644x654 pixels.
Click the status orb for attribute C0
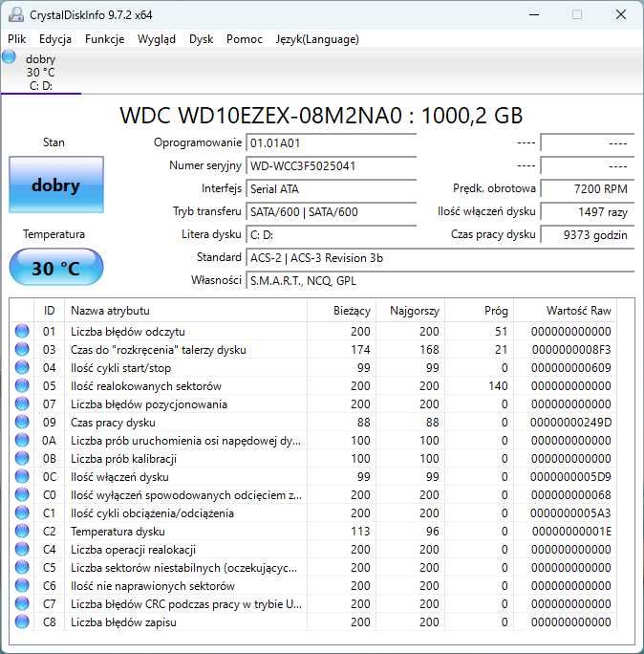point(22,494)
